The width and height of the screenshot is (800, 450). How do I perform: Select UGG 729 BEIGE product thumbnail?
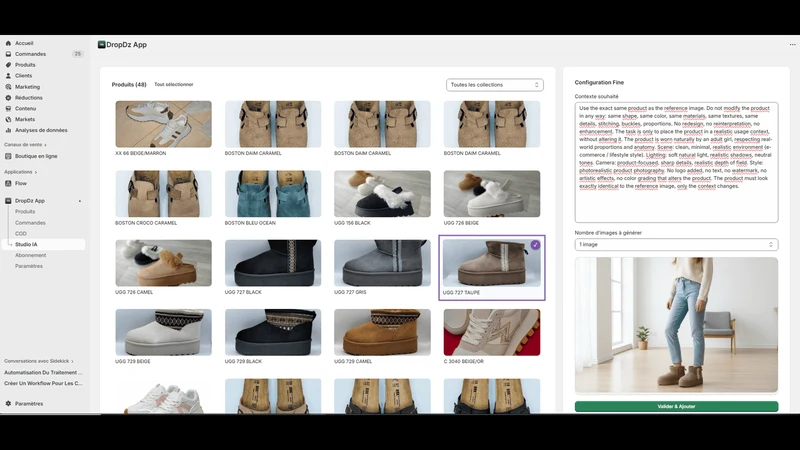pos(163,332)
